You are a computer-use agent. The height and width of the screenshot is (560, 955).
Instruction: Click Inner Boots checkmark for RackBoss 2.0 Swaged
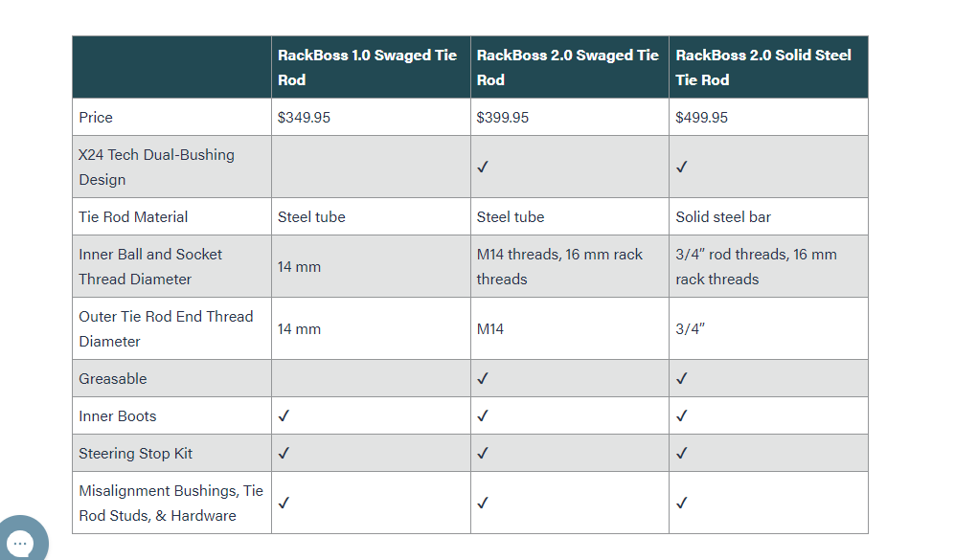coord(483,415)
